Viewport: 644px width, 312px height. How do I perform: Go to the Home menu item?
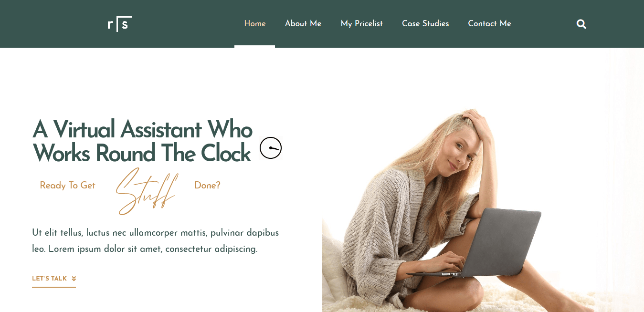[255, 23]
